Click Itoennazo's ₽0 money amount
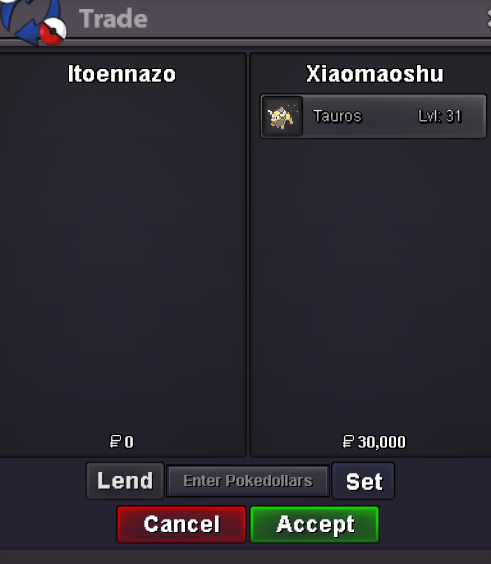 [x=122, y=442]
